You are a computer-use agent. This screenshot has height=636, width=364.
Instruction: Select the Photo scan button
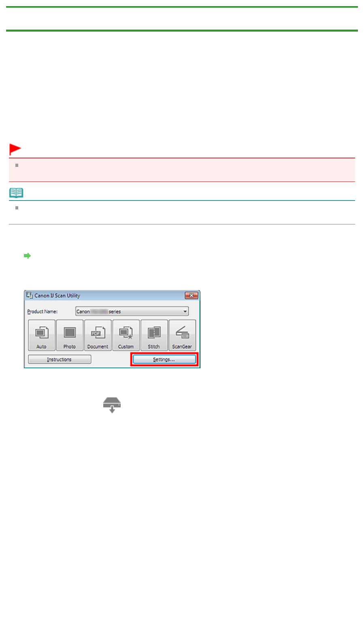click(70, 335)
